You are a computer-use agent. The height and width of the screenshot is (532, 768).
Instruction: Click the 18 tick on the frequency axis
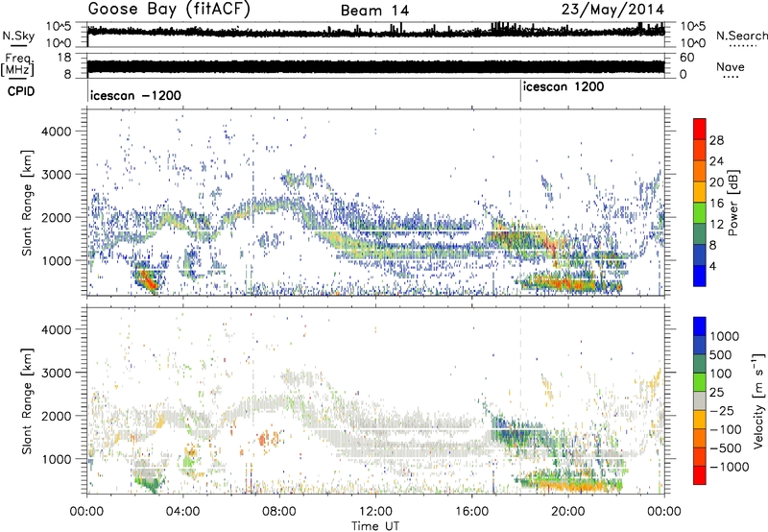pos(63,58)
